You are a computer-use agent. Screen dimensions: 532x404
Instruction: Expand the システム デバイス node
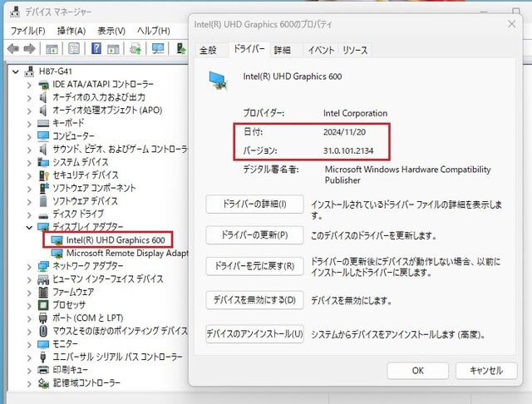29,163
